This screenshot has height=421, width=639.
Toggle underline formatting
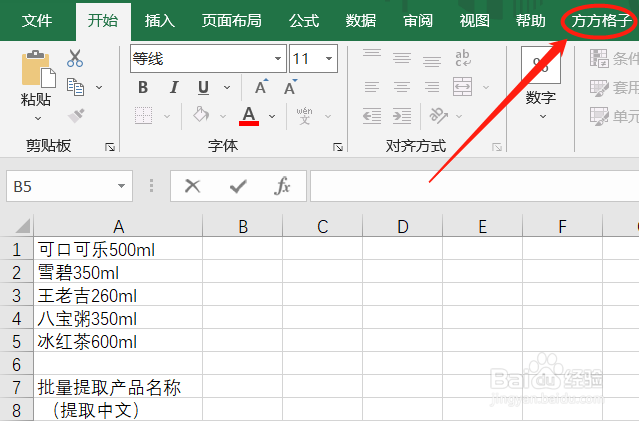203,87
